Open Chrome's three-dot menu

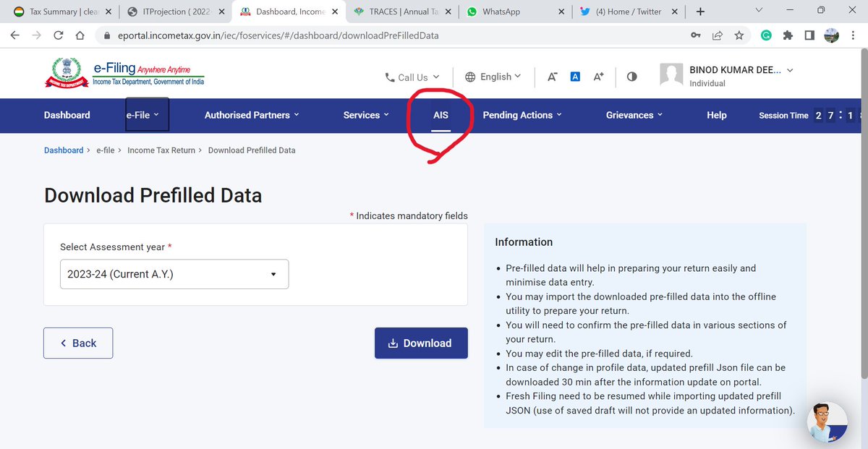tap(854, 35)
